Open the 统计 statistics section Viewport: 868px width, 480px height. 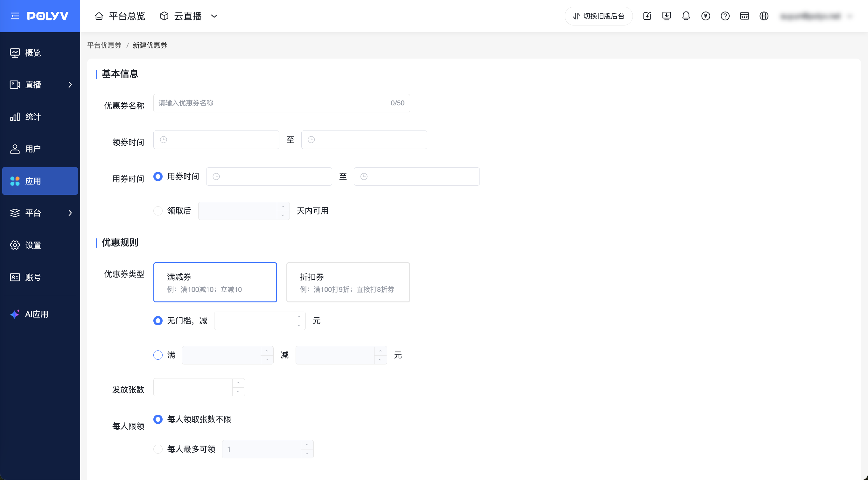tap(40, 116)
